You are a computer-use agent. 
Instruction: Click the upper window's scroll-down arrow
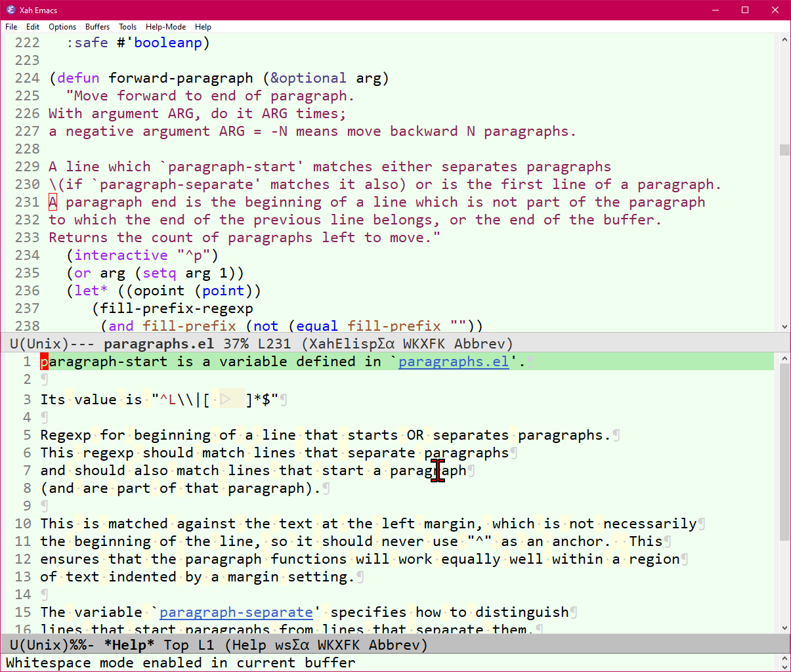pyautogui.click(x=784, y=325)
